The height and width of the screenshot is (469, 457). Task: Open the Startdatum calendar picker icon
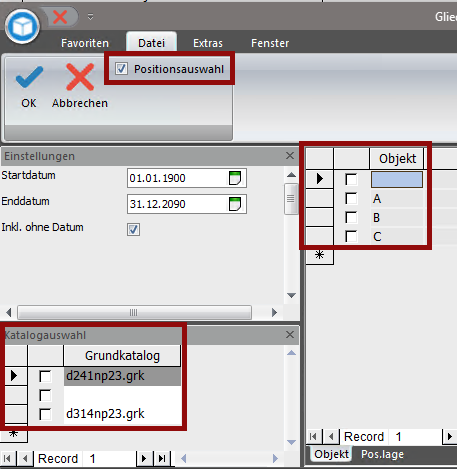pos(235,178)
